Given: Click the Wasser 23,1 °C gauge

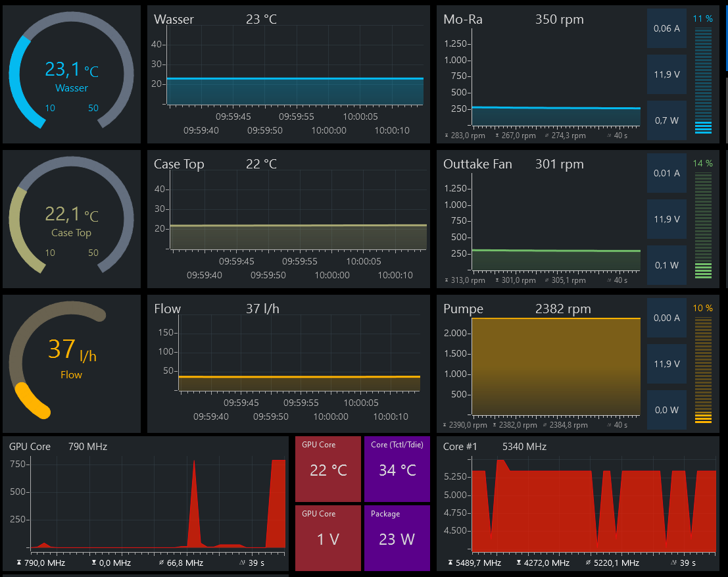Looking at the screenshot, I should [x=72, y=74].
